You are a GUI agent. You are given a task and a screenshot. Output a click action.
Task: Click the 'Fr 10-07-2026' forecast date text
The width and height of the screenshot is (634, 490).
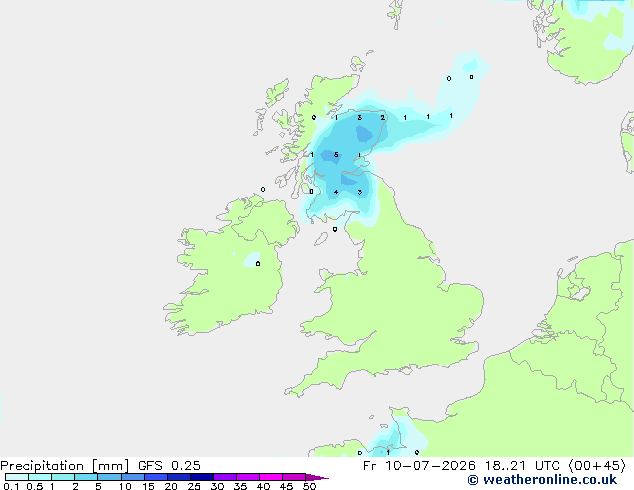(x=419, y=466)
